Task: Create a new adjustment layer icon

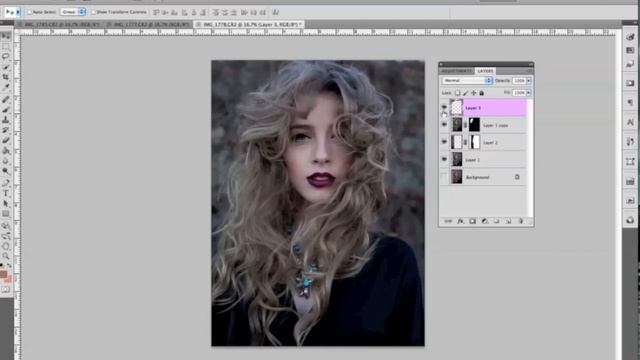Action: click(484, 221)
